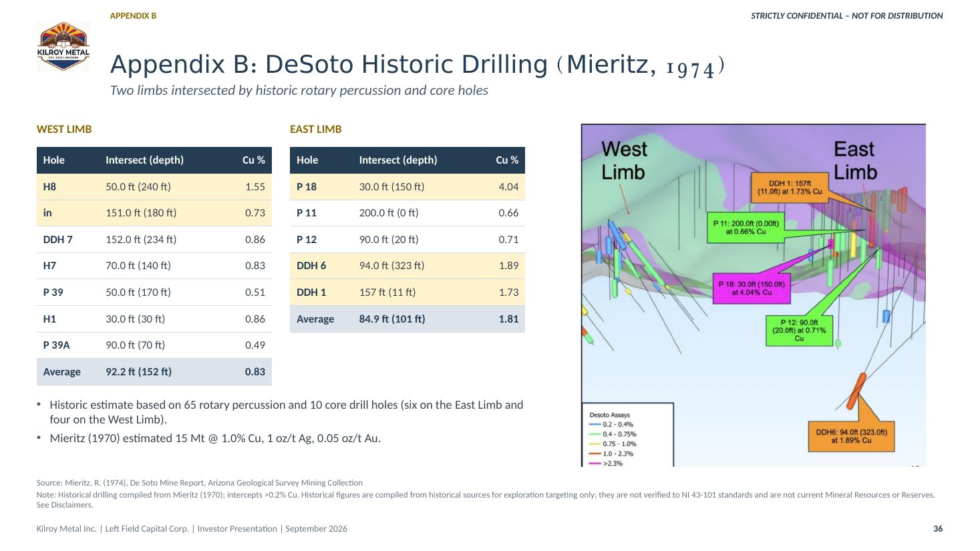This screenshot has width=980, height=551.
Task: Click the magenta "P 18: 30.0ft" map callout
Action: 752,289
